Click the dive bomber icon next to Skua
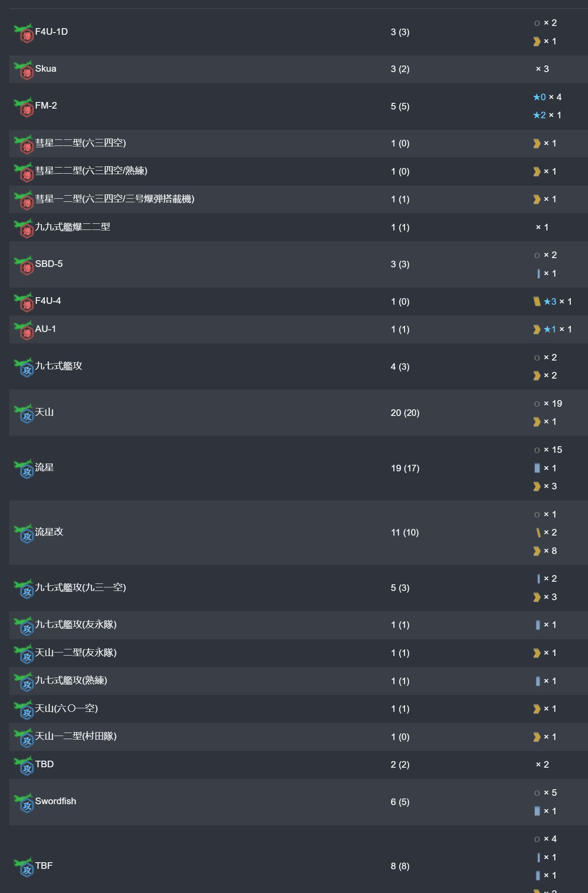 [x=24, y=70]
